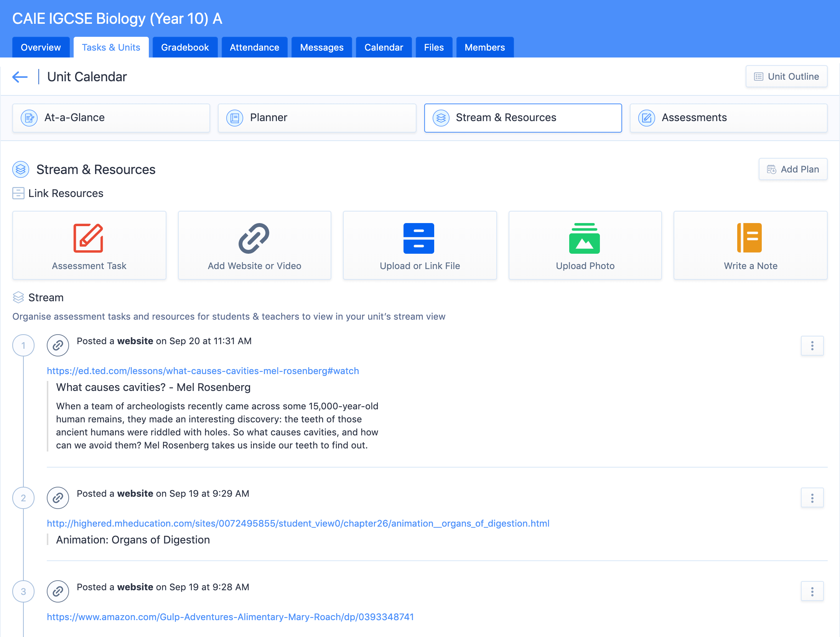Go to the Attendance tab
This screenshot has width=840, height=637.
[x=254, y=47]
